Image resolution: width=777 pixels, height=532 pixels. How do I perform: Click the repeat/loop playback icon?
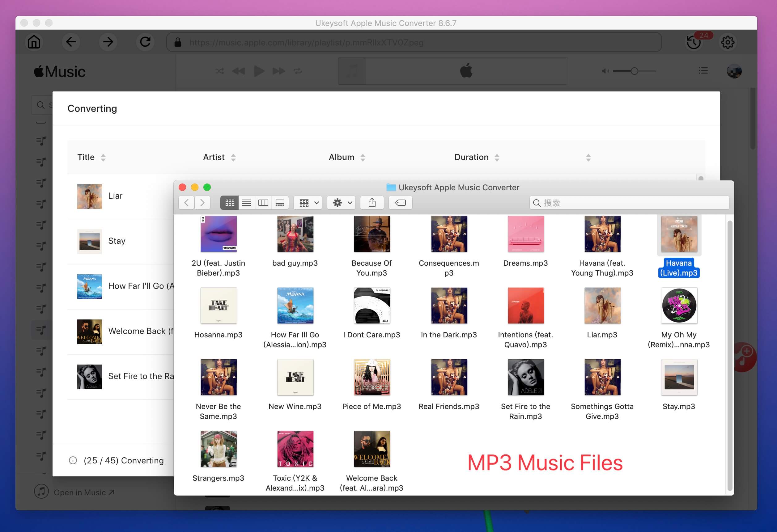298,71
